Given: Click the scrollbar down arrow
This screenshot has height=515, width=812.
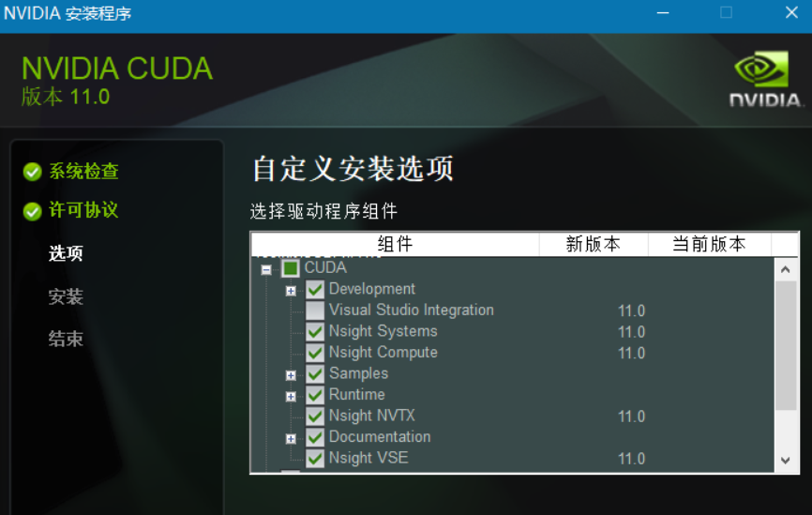Looking at the screenshot, I should pos(786,460).
